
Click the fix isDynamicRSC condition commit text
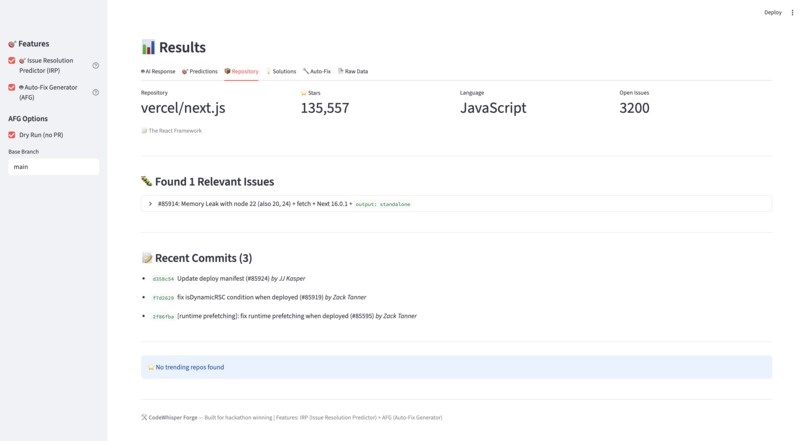point(250,297)
